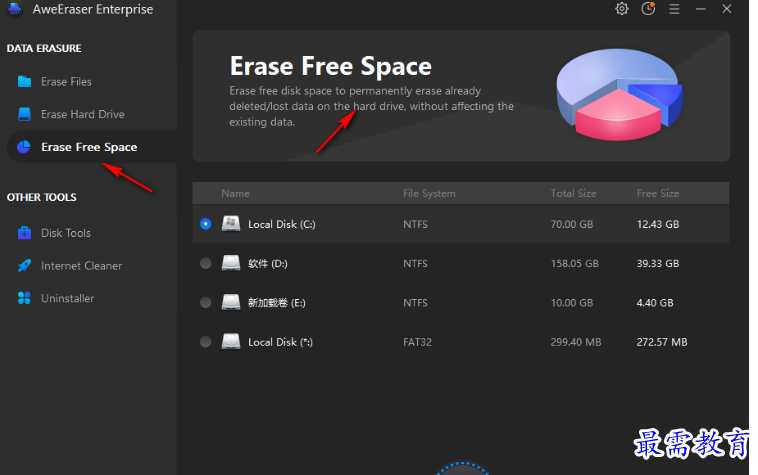The width and height of the screenshot is (758, 475).
Task: Select Local Disk (*:) FAT32 radio button
Action: pos(206,342)
